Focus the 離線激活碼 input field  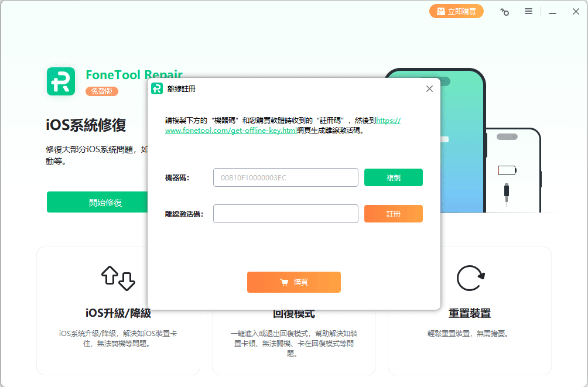click(x=285, y=214)
